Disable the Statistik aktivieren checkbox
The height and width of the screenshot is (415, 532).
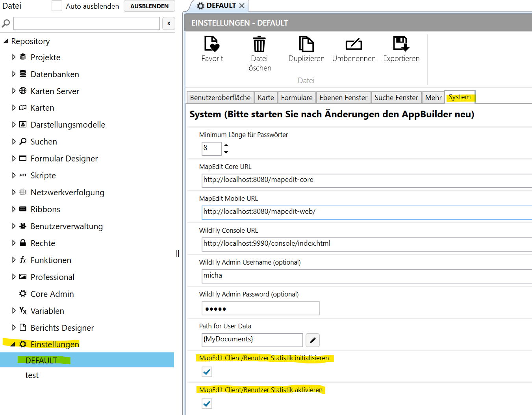pyautogui.click(x=207, y=404)
